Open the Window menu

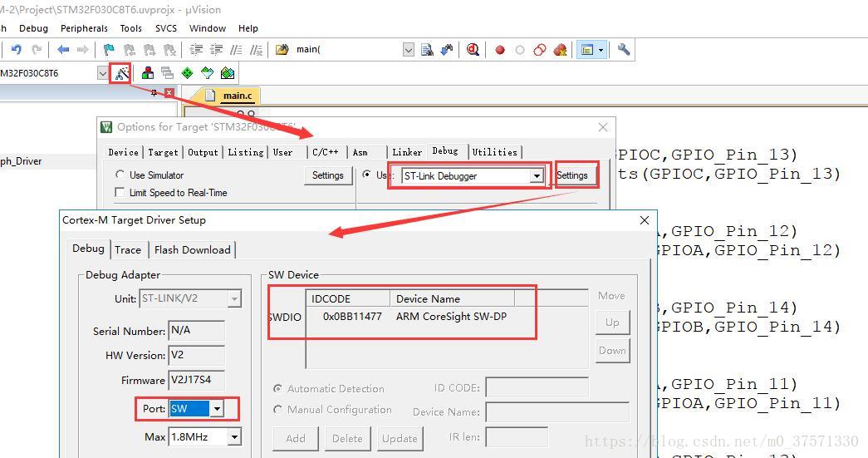click(208, 28)
